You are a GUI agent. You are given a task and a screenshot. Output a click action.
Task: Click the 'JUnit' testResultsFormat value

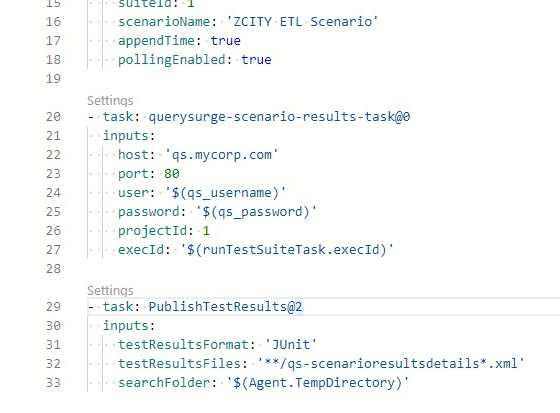[x=290, y=345]
